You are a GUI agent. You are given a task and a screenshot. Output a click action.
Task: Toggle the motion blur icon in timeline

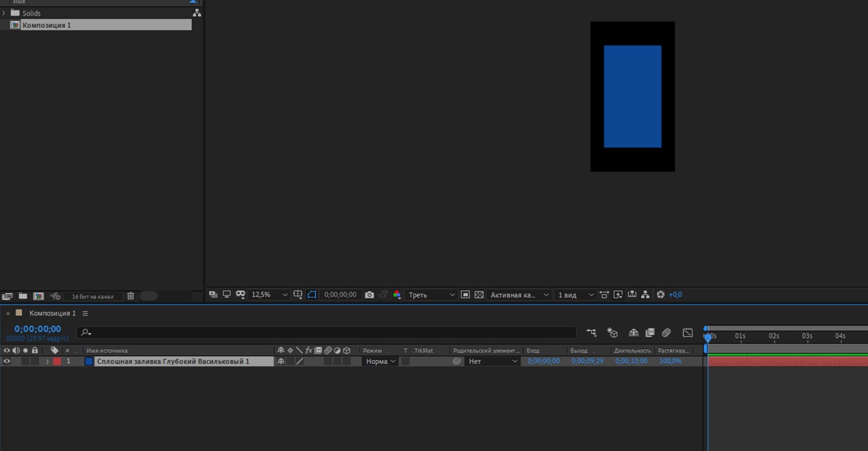(667, 332)
